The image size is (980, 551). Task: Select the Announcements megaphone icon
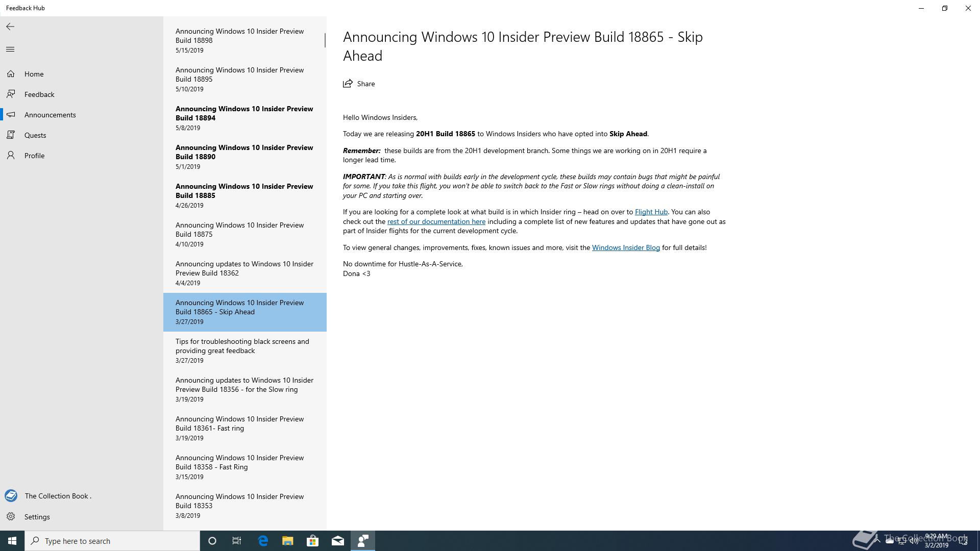11,115
